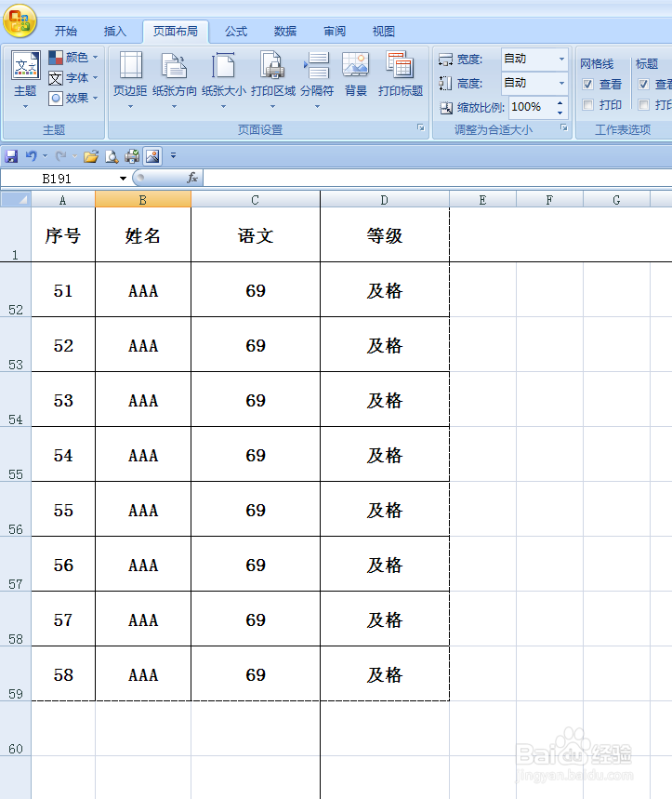Click the Undo arrow icon
Viewport: 672px width, 799px height.
tap(32, 156)
